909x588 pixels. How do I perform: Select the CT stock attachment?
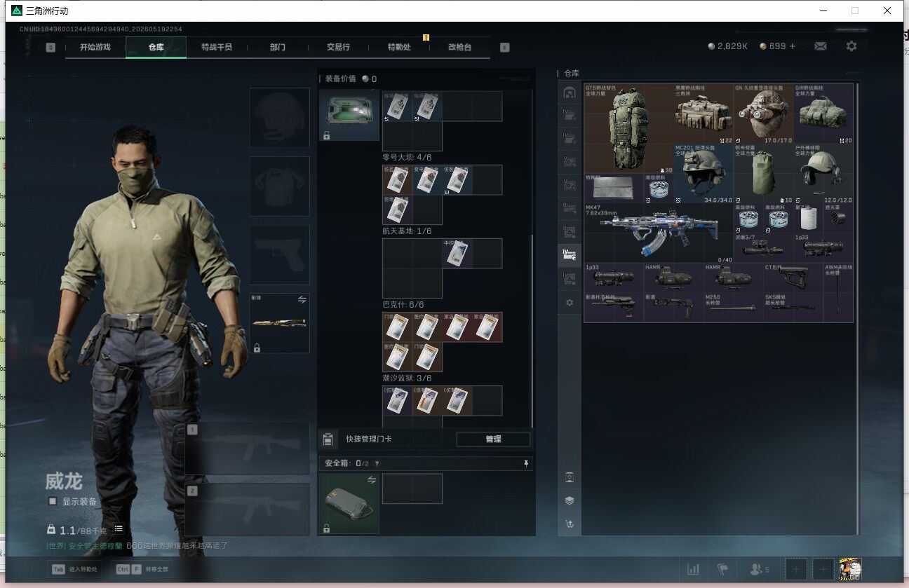click(x=793, y=278)
